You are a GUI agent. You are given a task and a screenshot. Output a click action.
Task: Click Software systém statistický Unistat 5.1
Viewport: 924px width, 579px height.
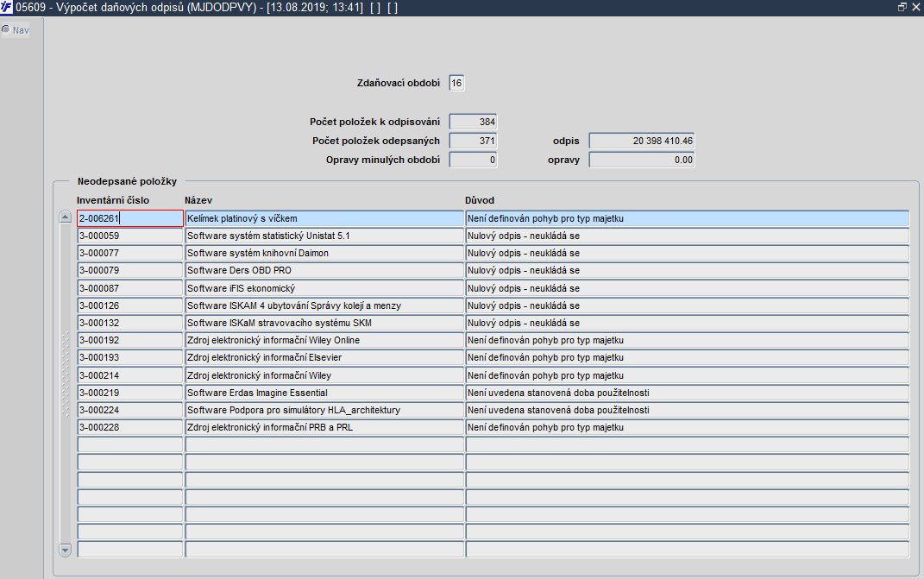[x=324, y=236]
